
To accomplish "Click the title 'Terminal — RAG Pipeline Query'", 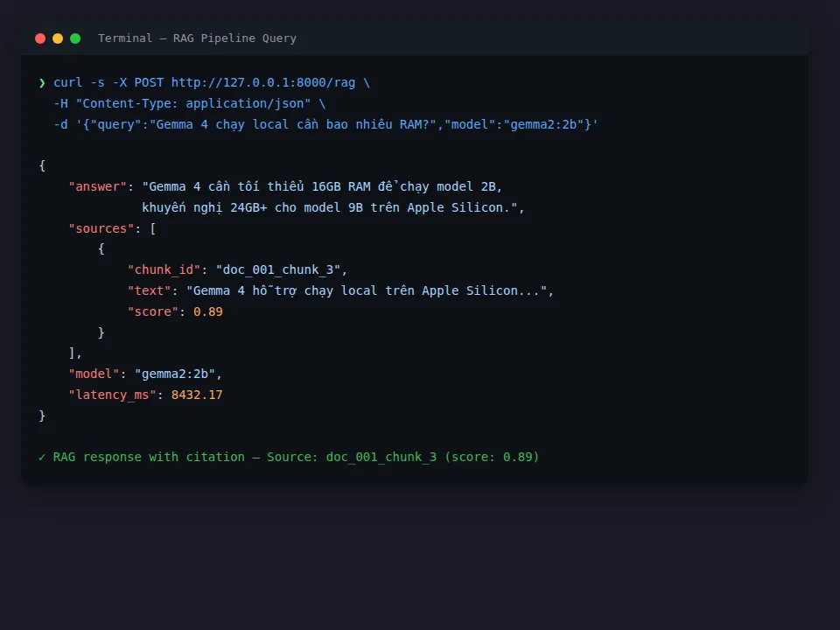I will coord(197,38).
